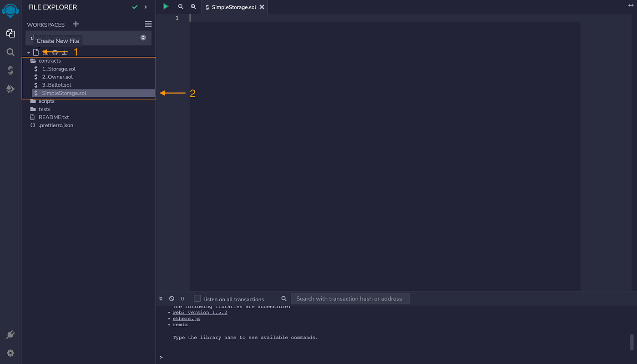The height and width of the screenshot is (364, 637).
Task: Open the default_workspace dropdown
Action: (88, 38)
